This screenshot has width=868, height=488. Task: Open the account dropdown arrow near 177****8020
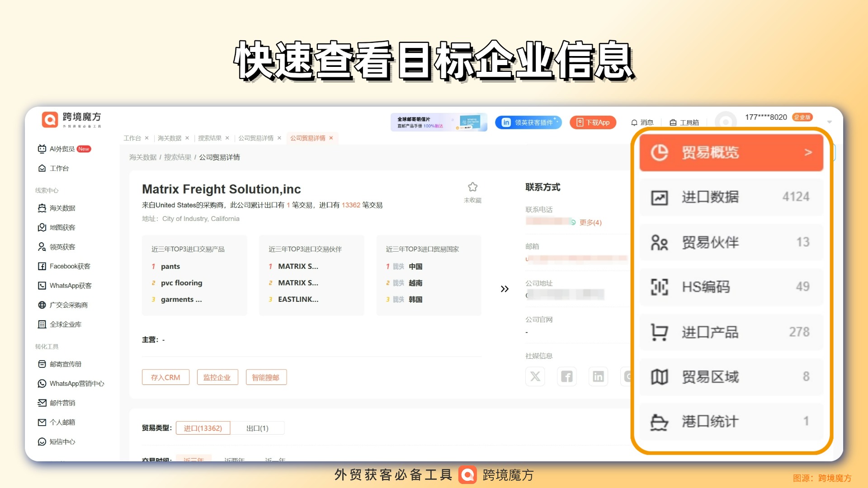tap(829, 122)
